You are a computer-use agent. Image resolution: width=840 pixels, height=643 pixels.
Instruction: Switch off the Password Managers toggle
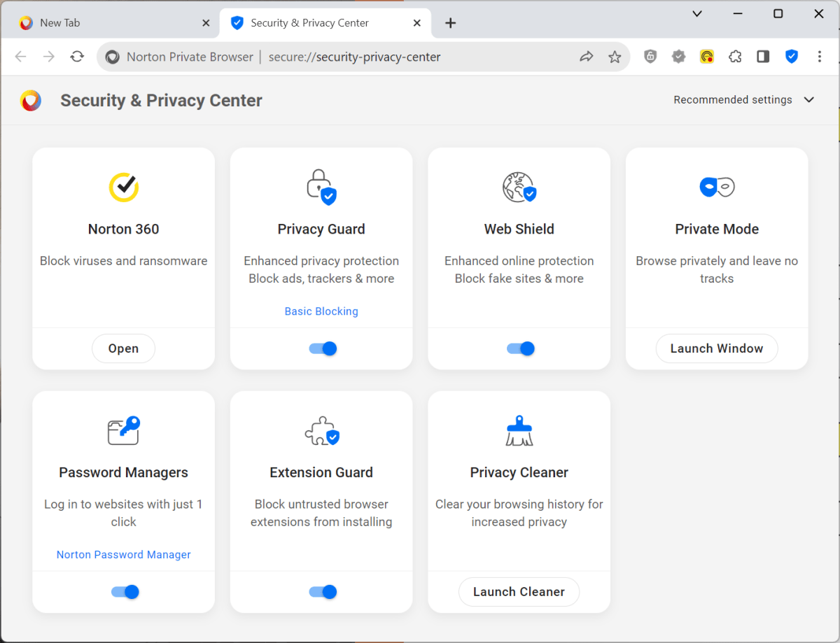point(125,592)
